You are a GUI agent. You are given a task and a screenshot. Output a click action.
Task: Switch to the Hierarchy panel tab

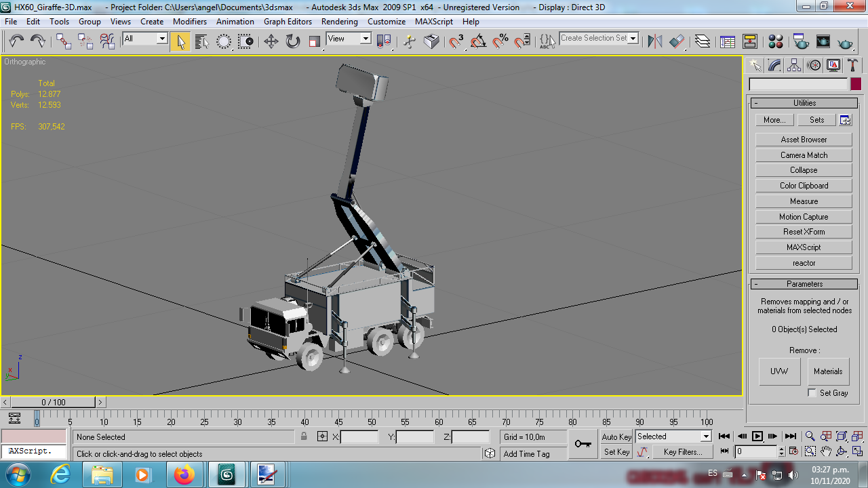pyautogui.click(x=794, y=65)
